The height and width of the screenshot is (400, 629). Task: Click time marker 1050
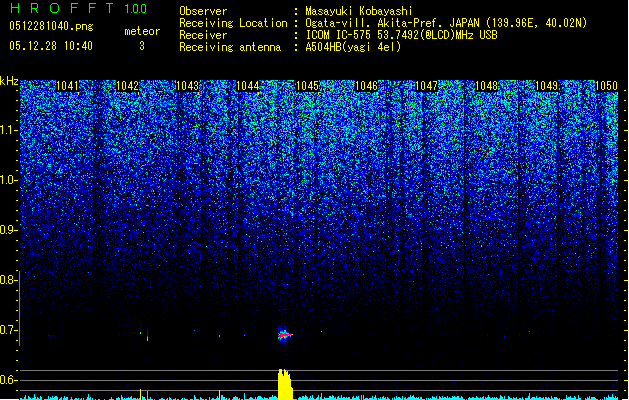click(606, 86)
